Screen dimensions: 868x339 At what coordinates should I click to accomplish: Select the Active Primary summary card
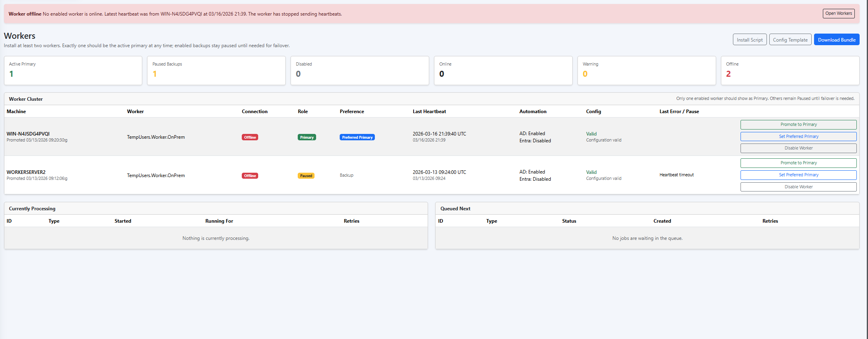coord(73,70)
